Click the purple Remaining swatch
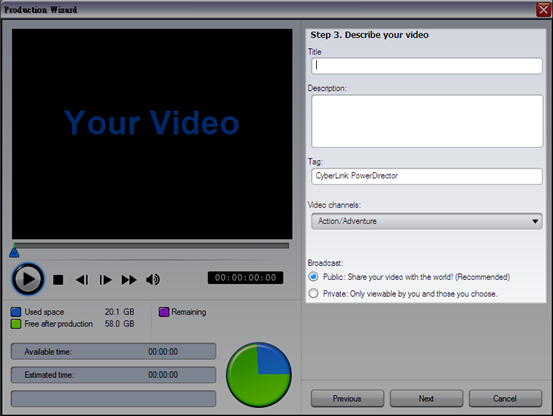This screenshot has width=553, height=416. (164, 312)
